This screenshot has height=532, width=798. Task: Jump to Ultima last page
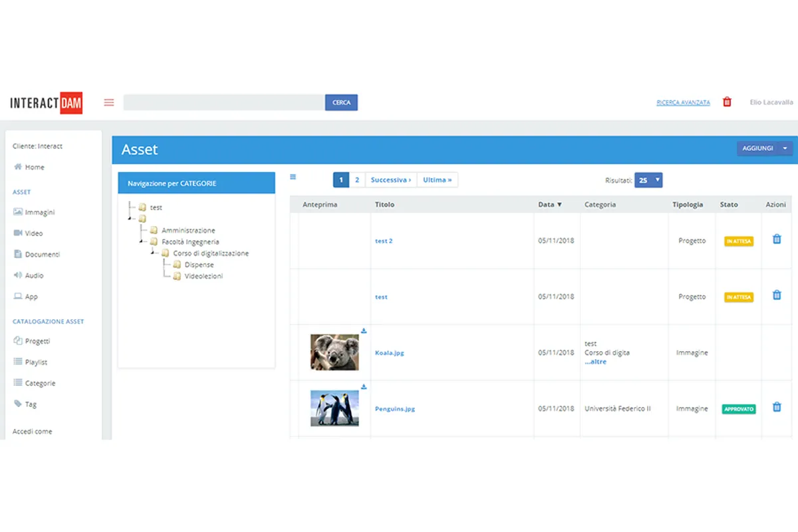pyautogui.click(x=438, y=180)
